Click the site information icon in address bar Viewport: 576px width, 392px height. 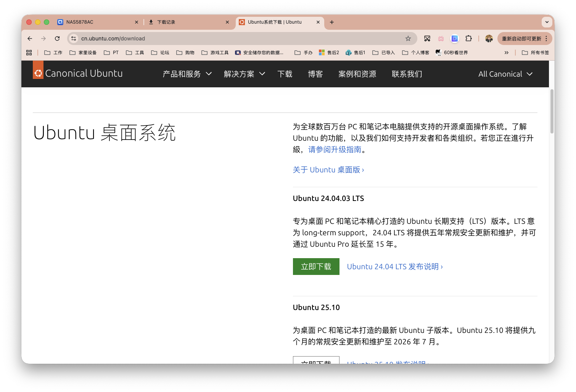73,38
